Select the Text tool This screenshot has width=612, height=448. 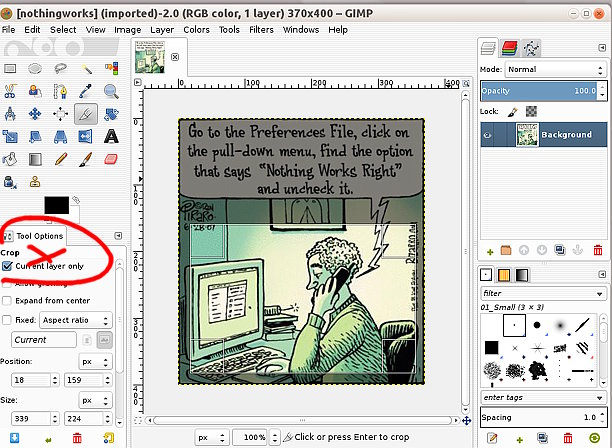point(111,137)
